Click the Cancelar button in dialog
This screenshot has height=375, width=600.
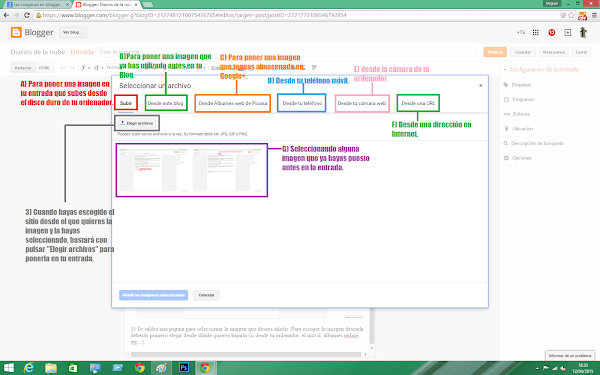(207, 295)
